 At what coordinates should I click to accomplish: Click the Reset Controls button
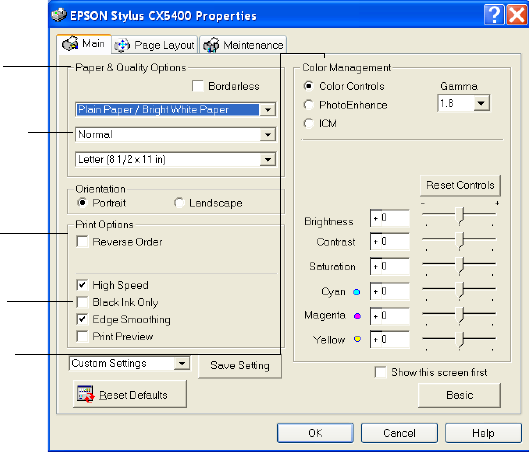point(460,185)
